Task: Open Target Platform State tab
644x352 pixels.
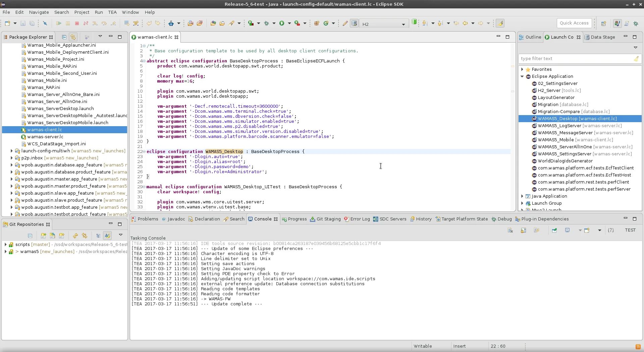Action: 462,219
